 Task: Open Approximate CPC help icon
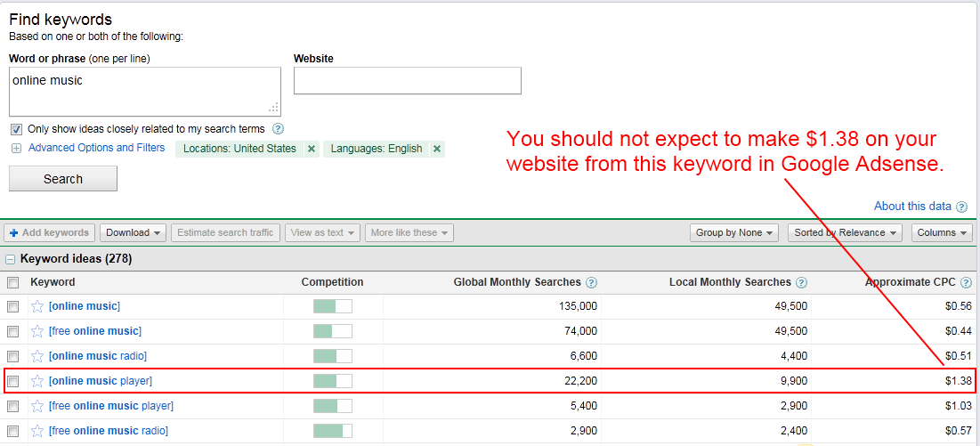tap(966, 282)
